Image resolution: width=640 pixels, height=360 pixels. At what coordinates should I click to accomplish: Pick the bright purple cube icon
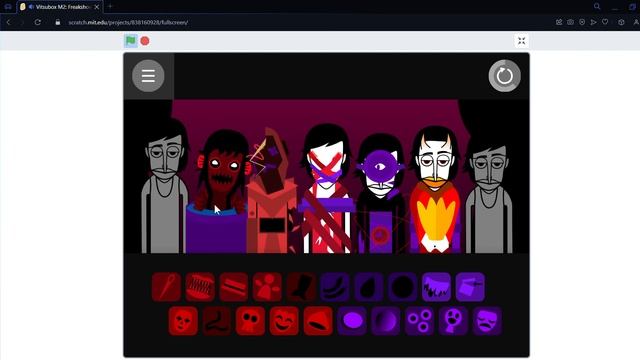point(470,287)
